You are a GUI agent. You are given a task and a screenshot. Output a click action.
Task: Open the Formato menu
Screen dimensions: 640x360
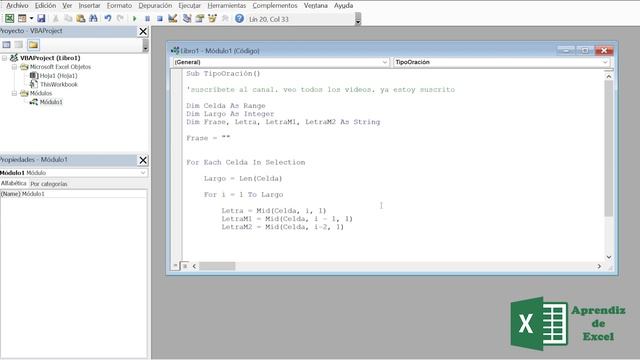119,5
